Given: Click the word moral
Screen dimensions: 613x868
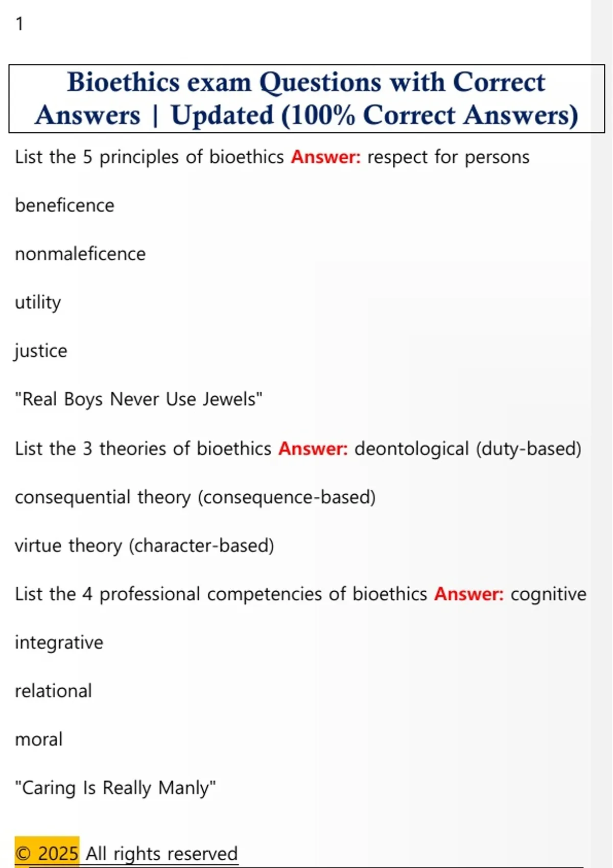Looking at the screenshot, I should point(39,739).
